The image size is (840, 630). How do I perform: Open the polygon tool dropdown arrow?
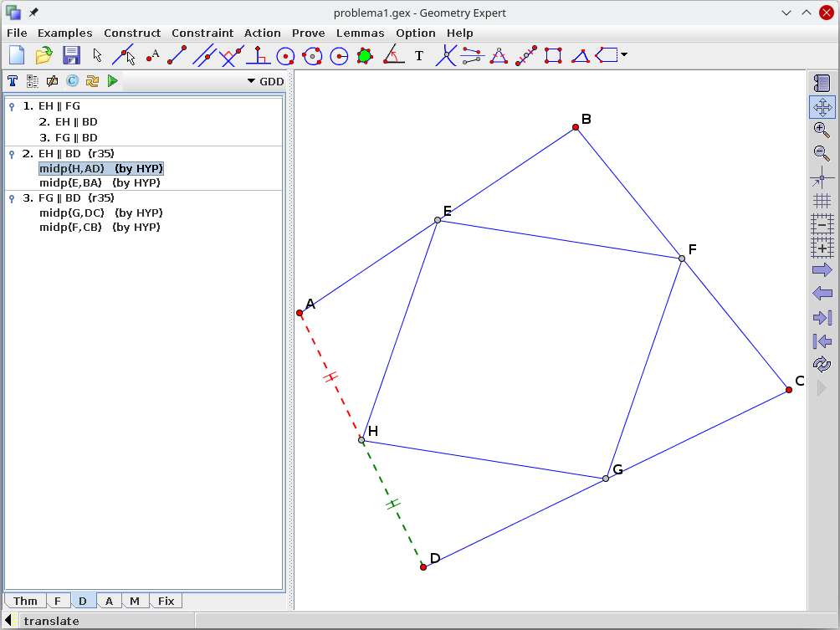pyautogui.click(x=624, y=54)
